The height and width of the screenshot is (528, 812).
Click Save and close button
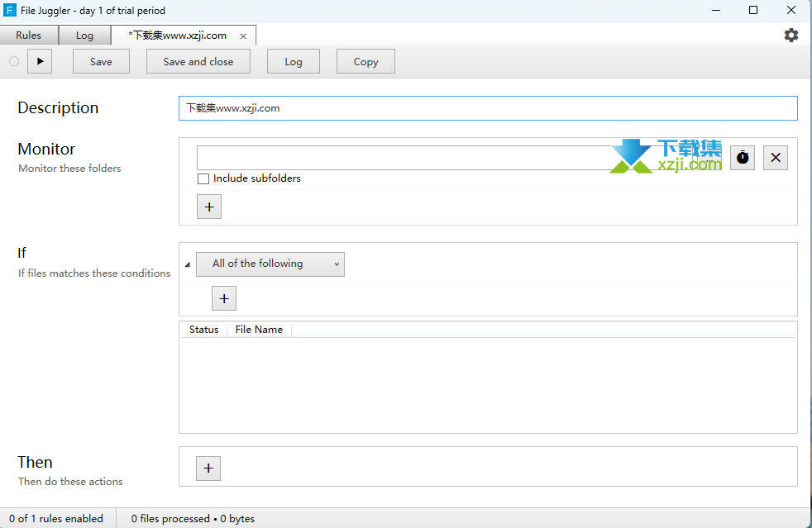198,61
